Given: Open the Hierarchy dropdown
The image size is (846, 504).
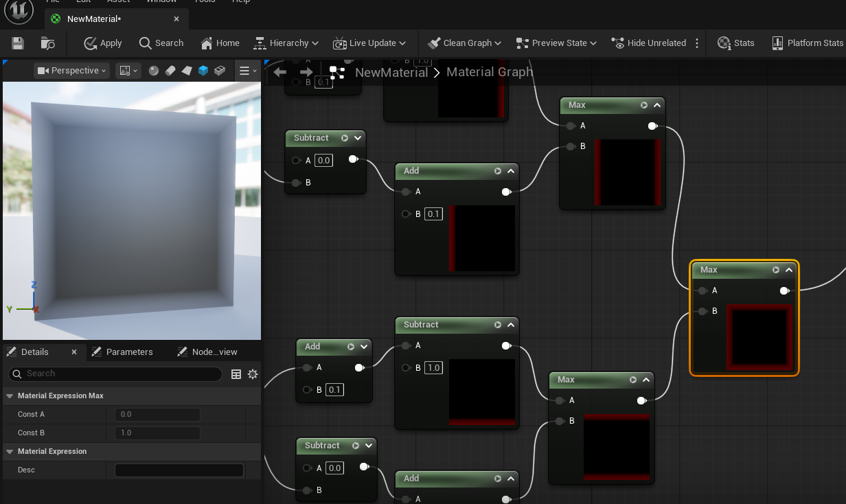Looking at the screenshot, I should pyautogui.click(x=286, y=43).
